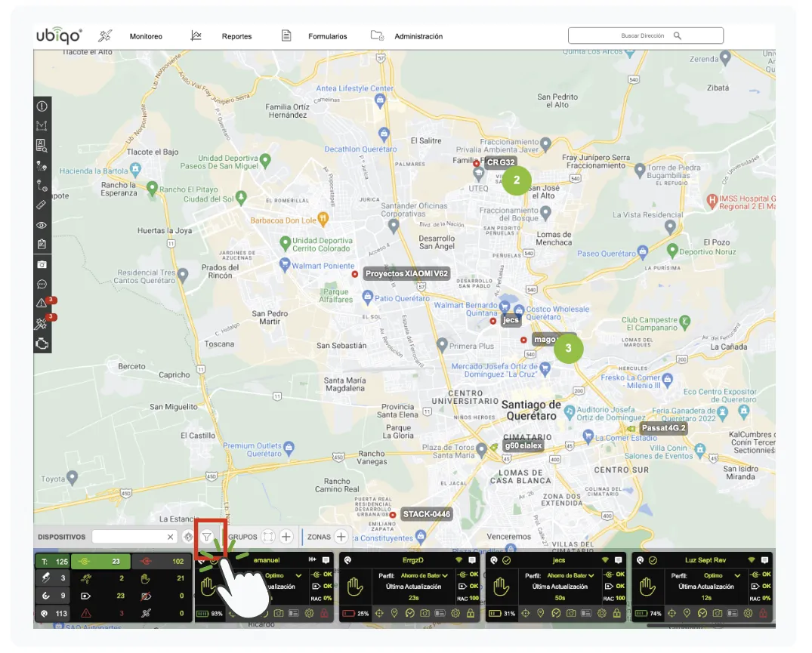Click the location pin icon on jecs card
Screen dimensions: 812x653
pyautogui.click(x=541, y=613)
